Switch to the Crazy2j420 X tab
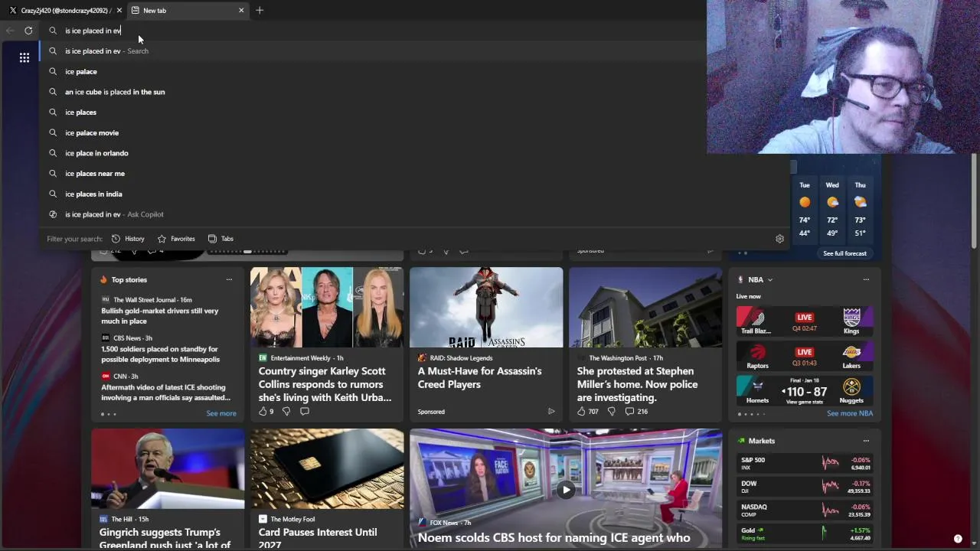The width and height of the screenshot is (980, 551). tap(64, 10)
